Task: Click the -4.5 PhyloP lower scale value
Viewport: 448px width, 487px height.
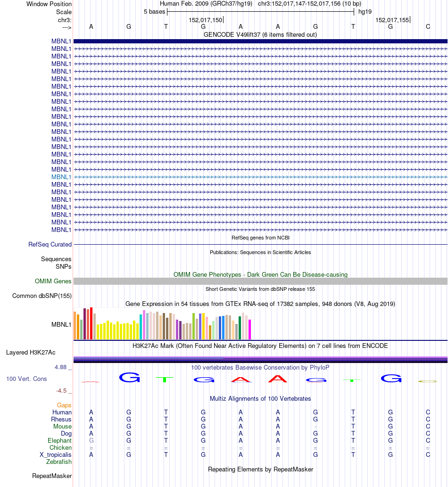Action: [x=61, y=391]
